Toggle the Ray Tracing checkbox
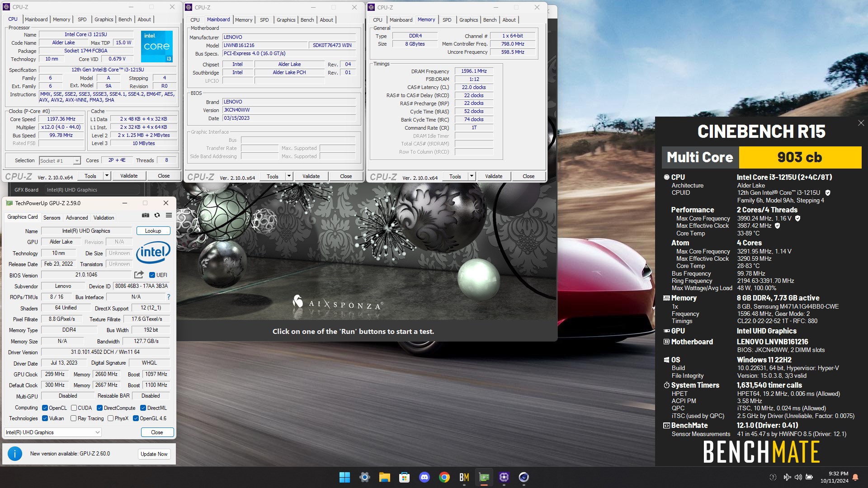This screenshot has height=488, width=868. click(74, 418)
